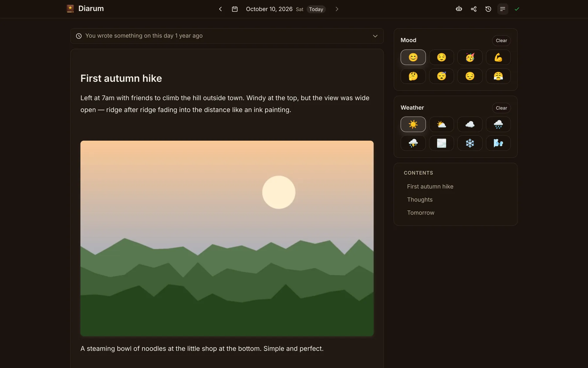Click the Today badge button
The height and width of the screenshot is (368, 588).
(x=316, y=9)
